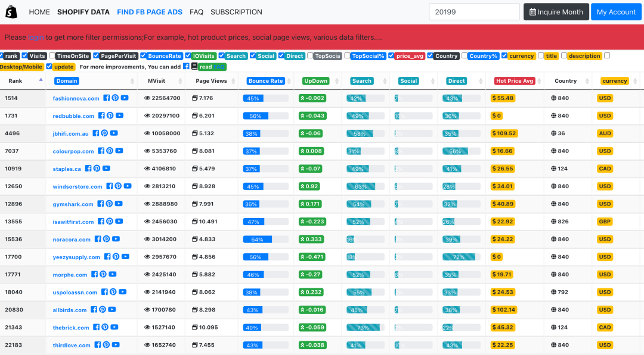Image resolution: width=644 pixels, height=355 pixels.
Task: Enable the description checkbox
Action: pyautogui.click(x=564, y=55)
